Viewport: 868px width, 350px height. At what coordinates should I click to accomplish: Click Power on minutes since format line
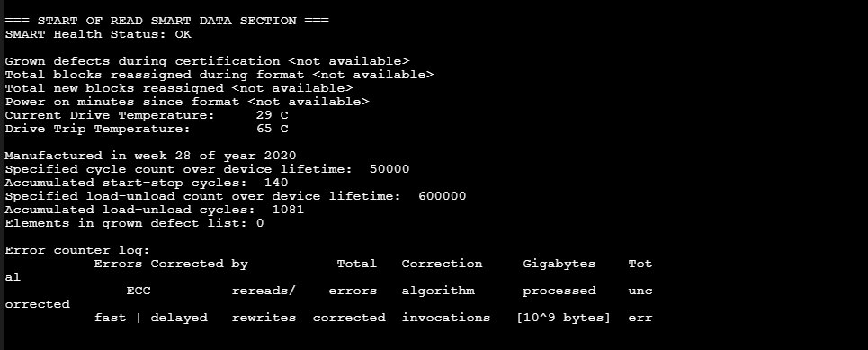tap(187, 102)
